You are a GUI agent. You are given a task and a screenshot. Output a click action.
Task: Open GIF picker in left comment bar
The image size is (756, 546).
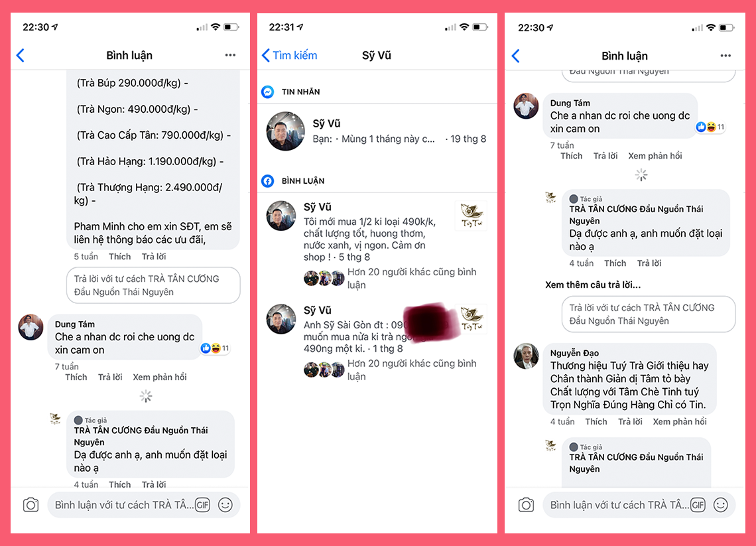click(x=202, y=505)
